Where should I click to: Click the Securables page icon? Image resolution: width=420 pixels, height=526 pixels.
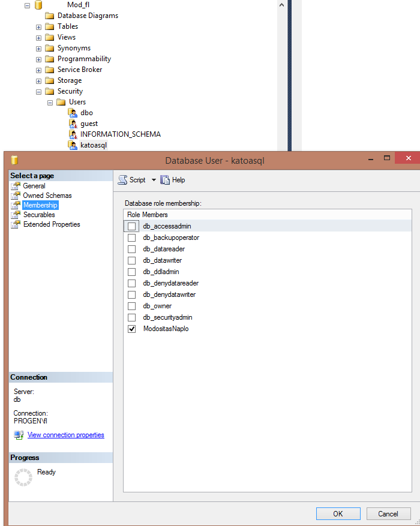click(x=16, y=215)
